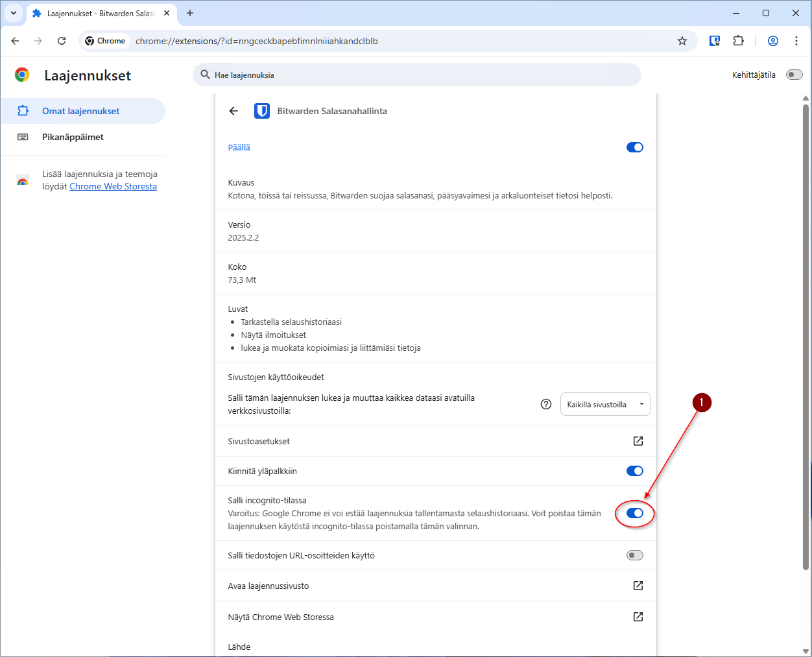This screenshot has width=812, height=657.
Task: Toggle the Päällä extension switch
Action: tap(635, 147)
